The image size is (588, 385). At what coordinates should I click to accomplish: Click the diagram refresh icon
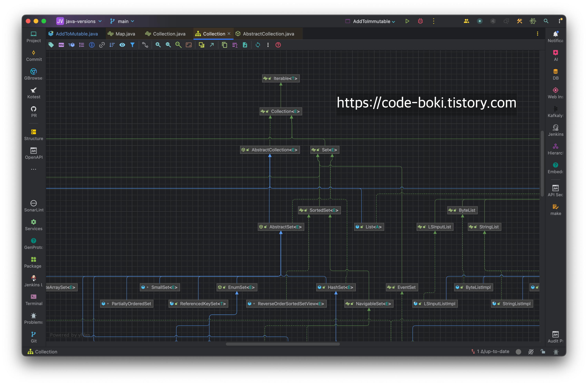coord(258,45)
